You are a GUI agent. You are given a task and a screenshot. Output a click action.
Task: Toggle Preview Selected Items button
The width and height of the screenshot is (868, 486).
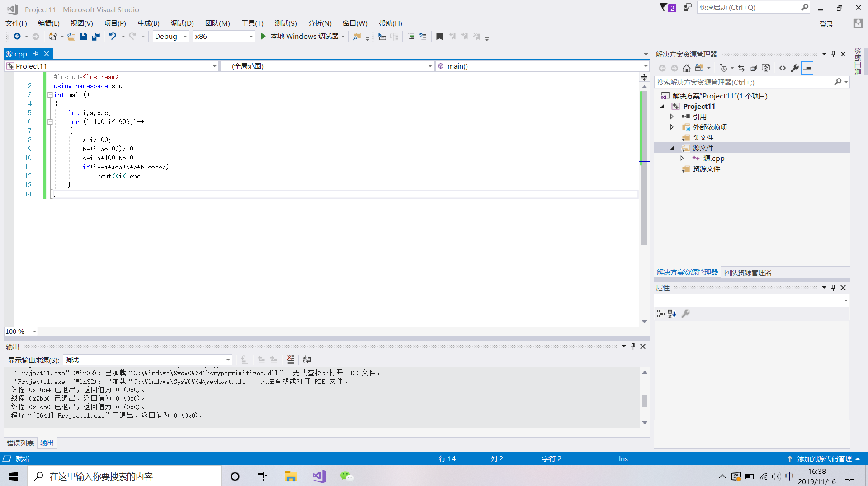click(807, 68)
